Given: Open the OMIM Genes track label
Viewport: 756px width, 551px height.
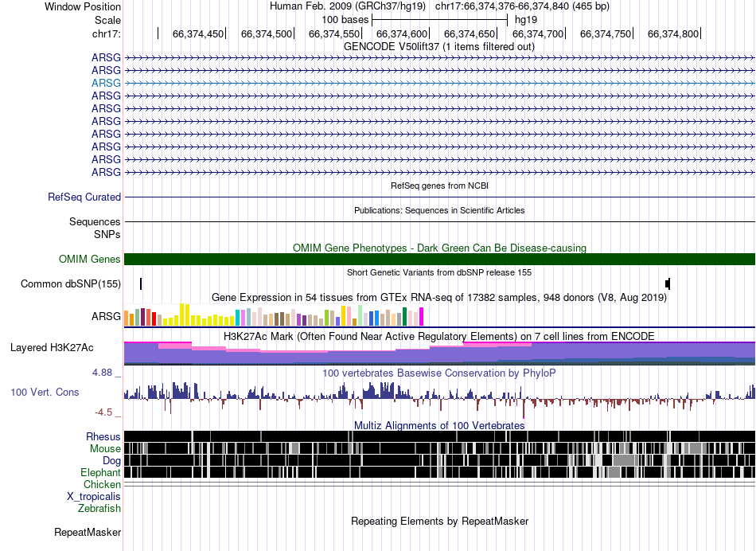Looking at the screenshot, I should 90,259.
